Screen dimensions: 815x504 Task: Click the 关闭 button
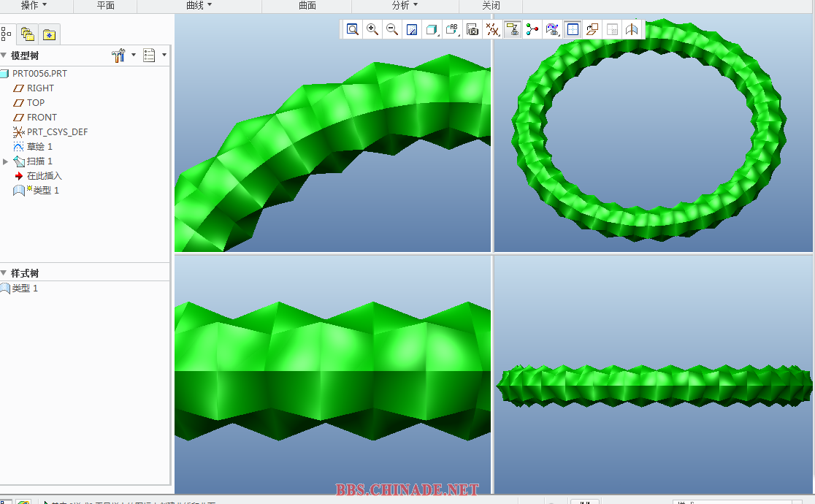(491, 5)
